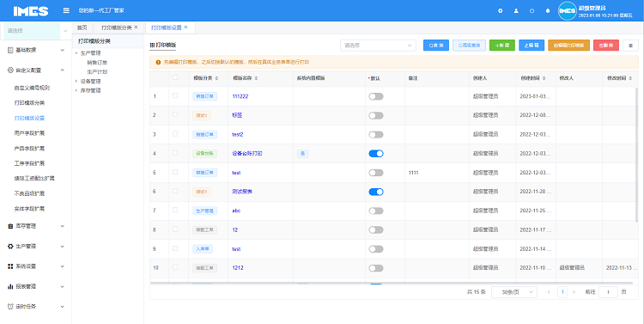The image size is (644, 324).
Task: Toggle the default switch for 标签
Action: tap(376, 115)
